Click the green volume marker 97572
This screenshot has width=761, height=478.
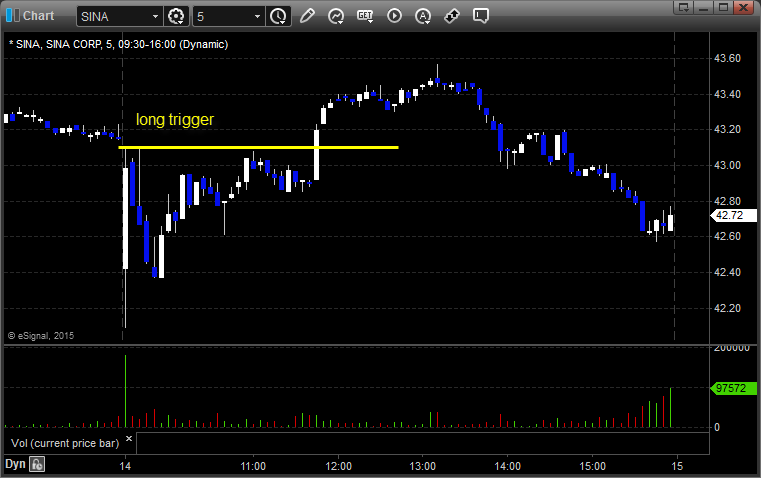[733, 388]
